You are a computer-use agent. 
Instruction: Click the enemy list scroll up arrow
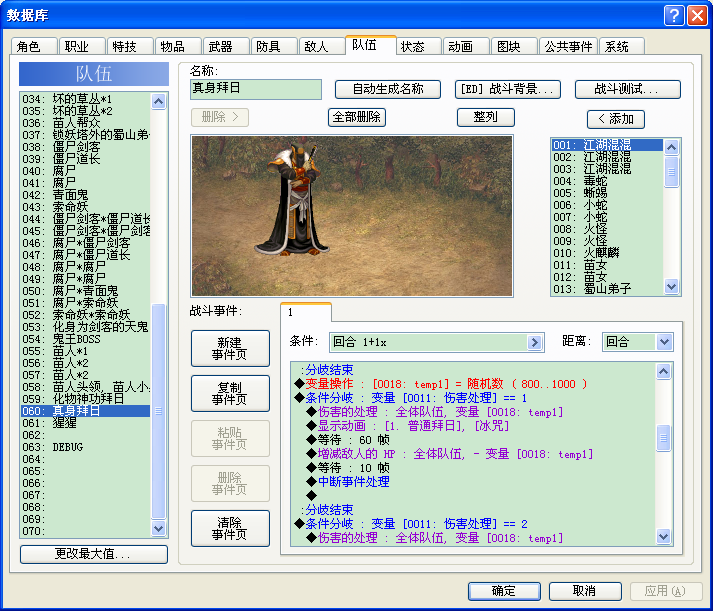pos(671,147)
